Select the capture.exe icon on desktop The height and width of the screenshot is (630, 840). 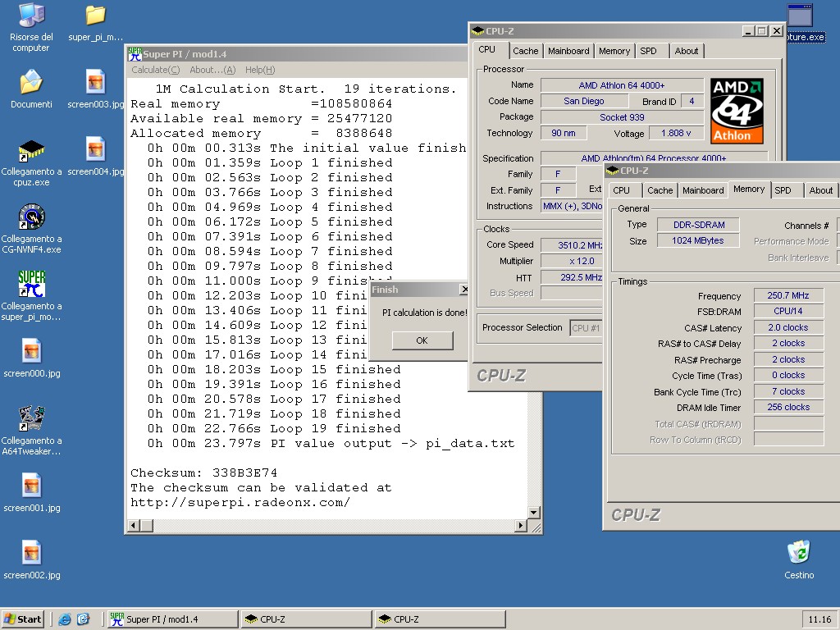[x=800, y=16]
